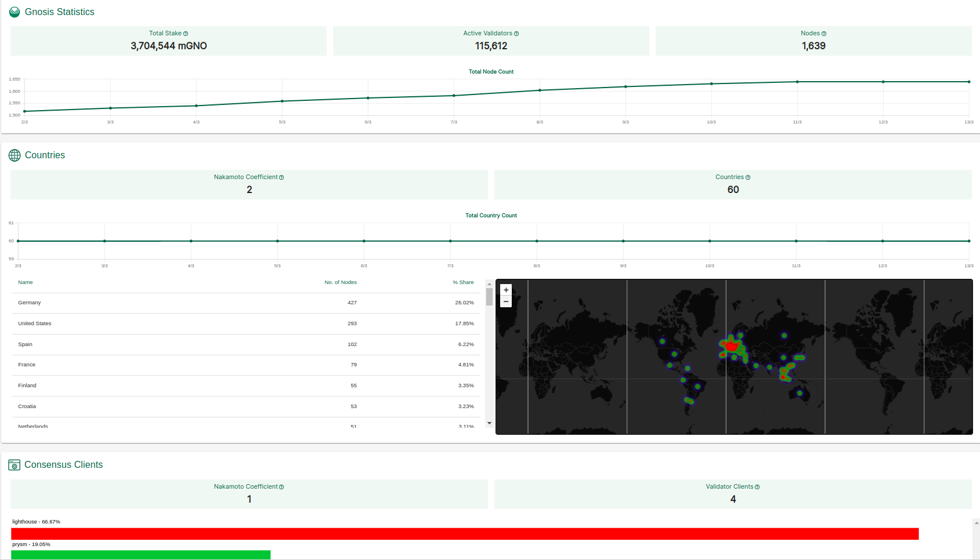Click the Gnosis Statistics logo icon
980x560 pixels.
pyautogui.click(x=15, y=12)
